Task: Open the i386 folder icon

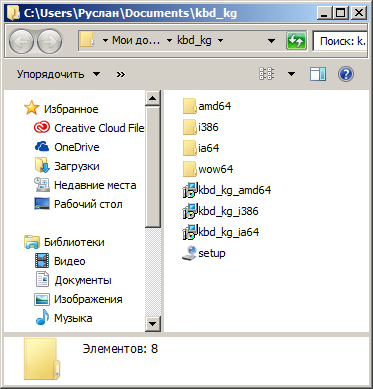Action: click(189, 127)
